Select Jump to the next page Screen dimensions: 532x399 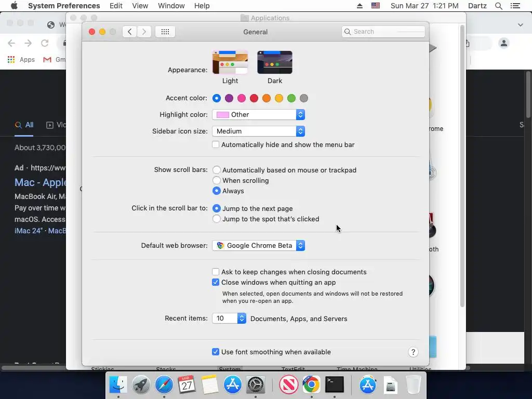217,208
